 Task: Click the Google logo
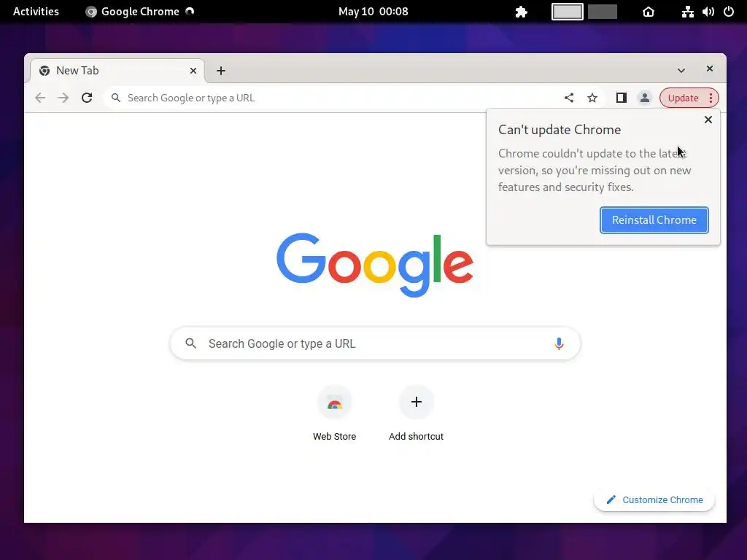375,265
